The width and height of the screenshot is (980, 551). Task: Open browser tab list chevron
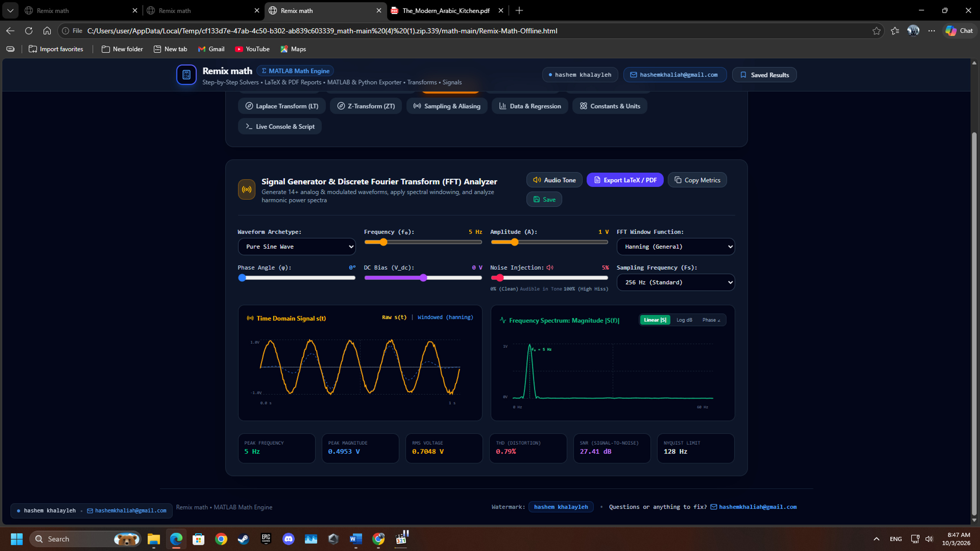(10, 11)
